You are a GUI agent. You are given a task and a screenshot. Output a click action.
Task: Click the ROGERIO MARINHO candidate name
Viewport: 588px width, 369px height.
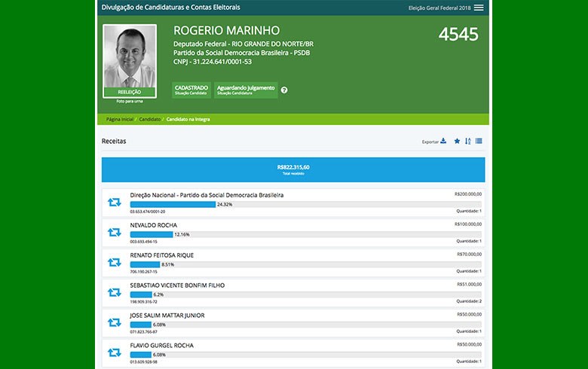[x=226, y=30]
